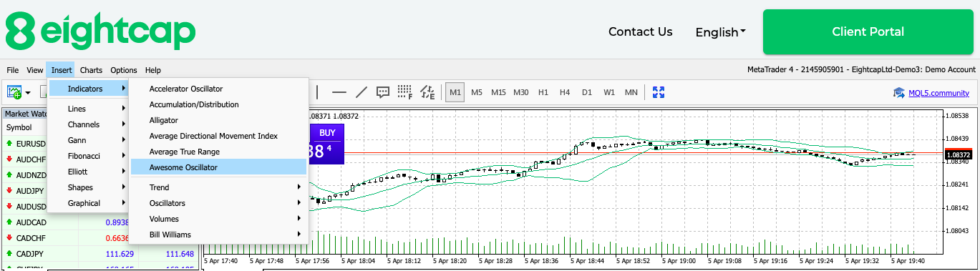Open the Charts menu
The width and height of the screenshot is (980, 271).
[91, 70]
